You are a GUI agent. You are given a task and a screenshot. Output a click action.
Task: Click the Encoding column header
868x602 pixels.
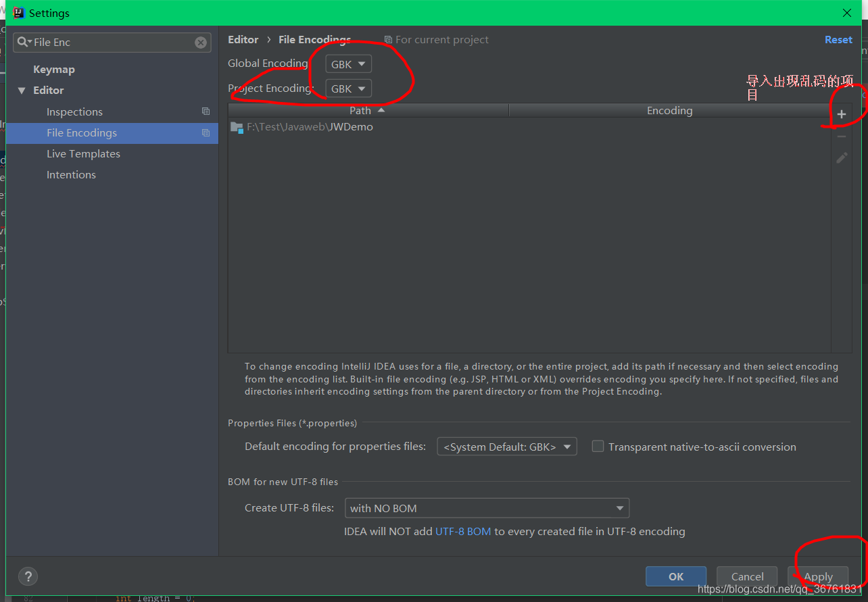pos(669,110)
